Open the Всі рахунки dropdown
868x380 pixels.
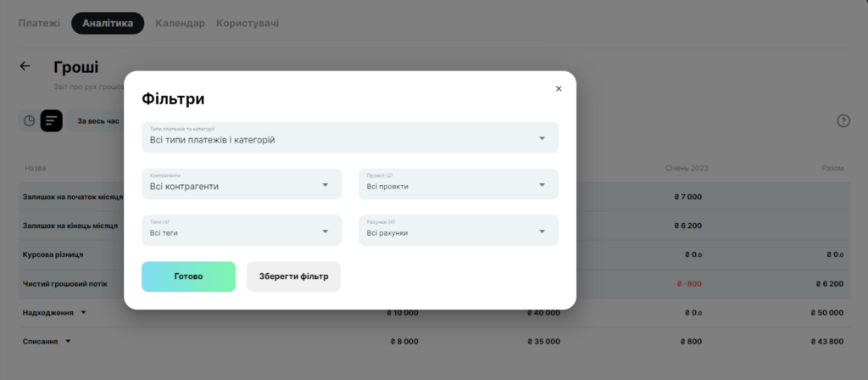[459, 231]
